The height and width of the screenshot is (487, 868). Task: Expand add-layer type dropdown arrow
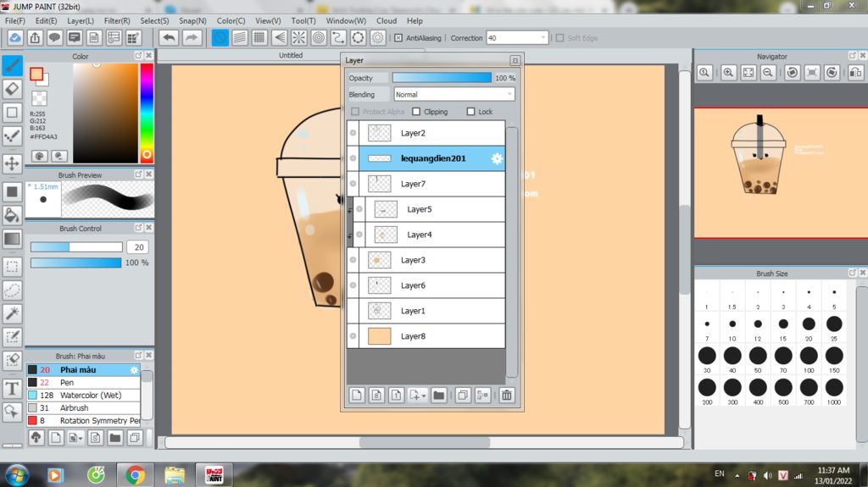point(424,396)
